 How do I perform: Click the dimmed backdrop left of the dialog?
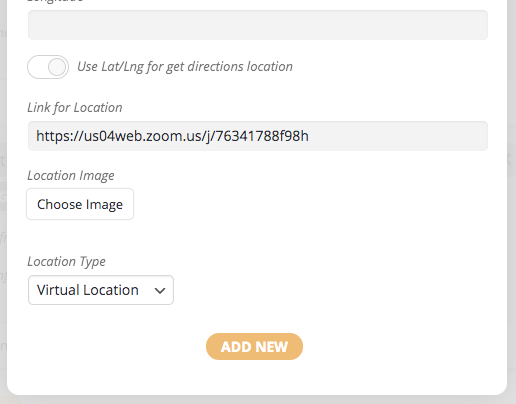pos(3,200)
